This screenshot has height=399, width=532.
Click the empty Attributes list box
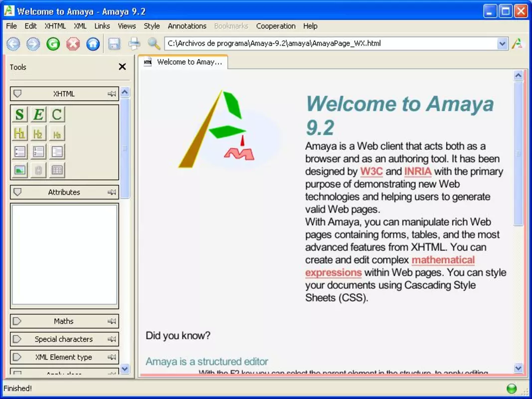pos(64,255)
